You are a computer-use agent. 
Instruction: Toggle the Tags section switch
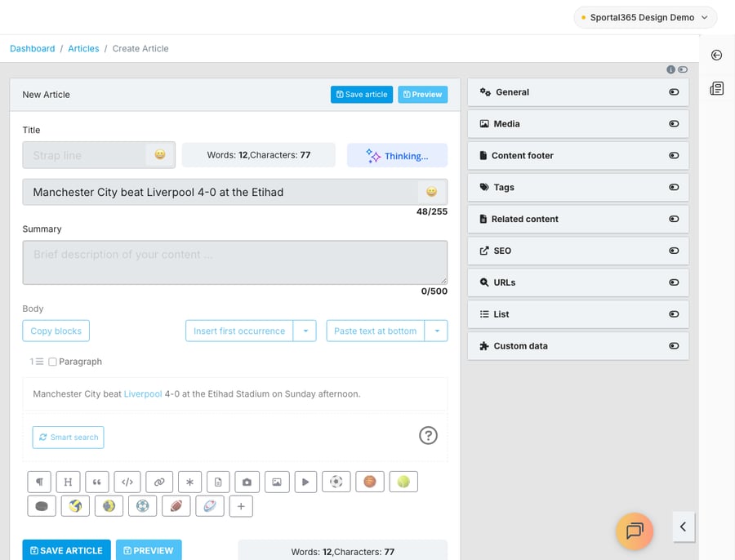pyautogui.click(x=674, y=187)
